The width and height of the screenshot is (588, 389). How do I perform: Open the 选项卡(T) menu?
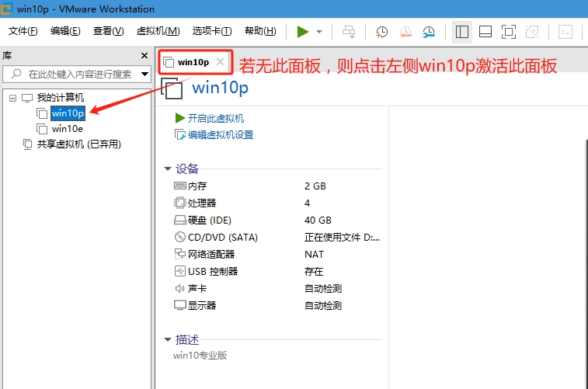coord(212,31)
